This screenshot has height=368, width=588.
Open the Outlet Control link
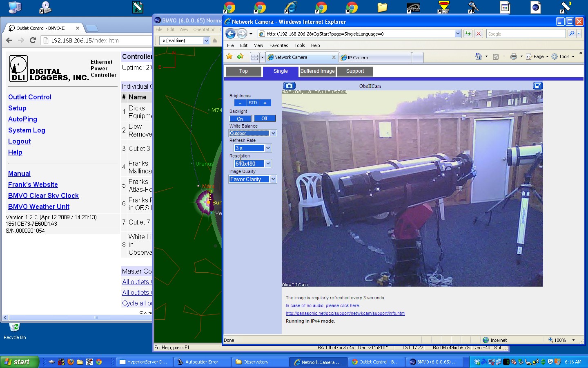coord(30,97)
